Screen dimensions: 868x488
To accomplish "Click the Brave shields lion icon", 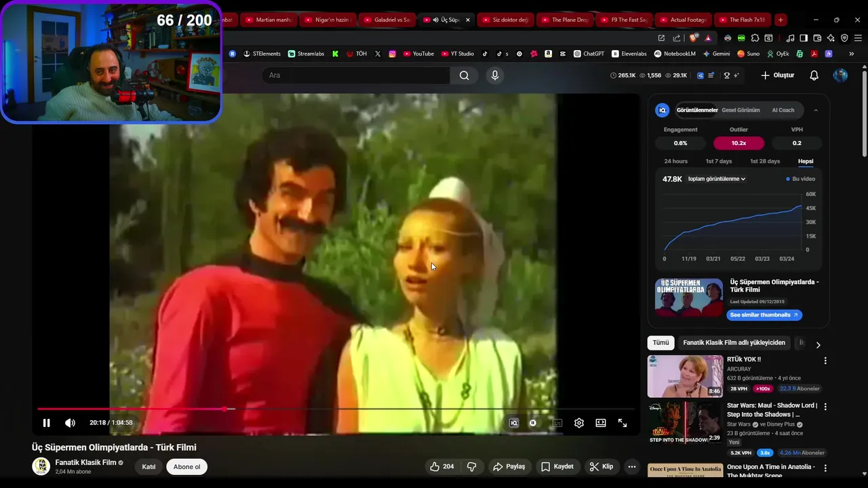I will coord(693,38).
